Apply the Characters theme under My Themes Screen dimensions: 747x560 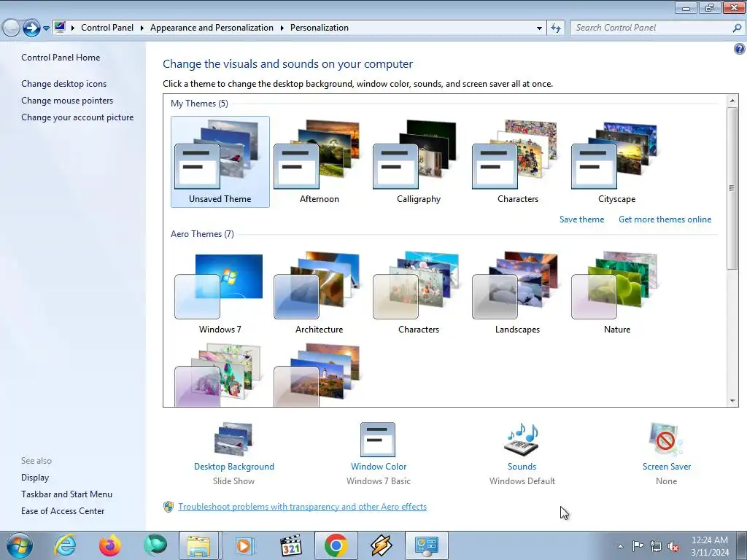[x=517, y=162]
